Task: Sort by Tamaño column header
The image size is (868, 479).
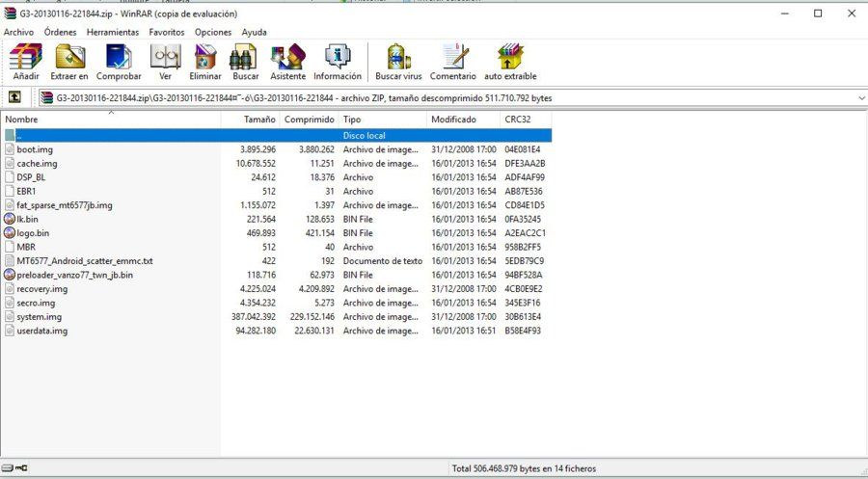Action: (x=250, y=120)
